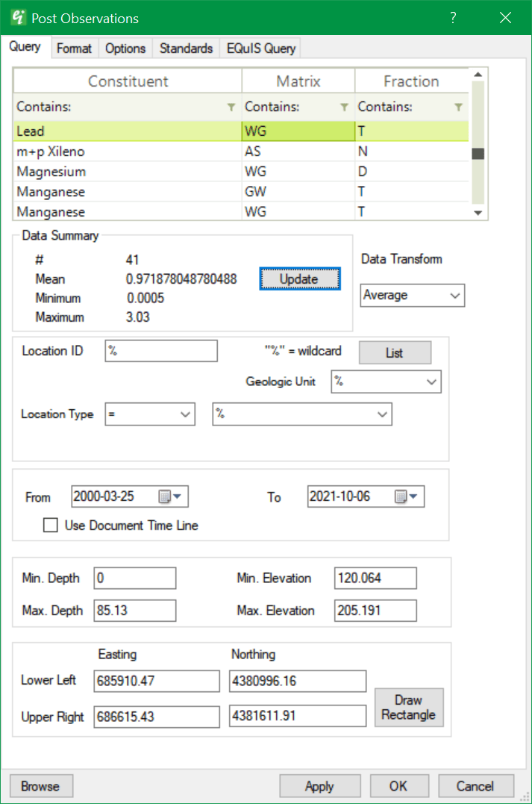Click the Fraction filter funnel icon

click(x=458, y=107)
